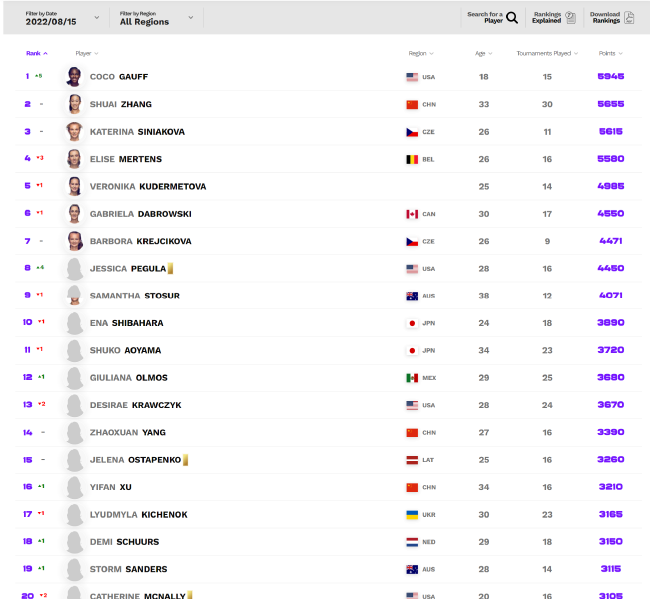The image size is (650, 599).
Task: Click the Czech flag next to Katerina Siniakova
Action: coord(412,132)
